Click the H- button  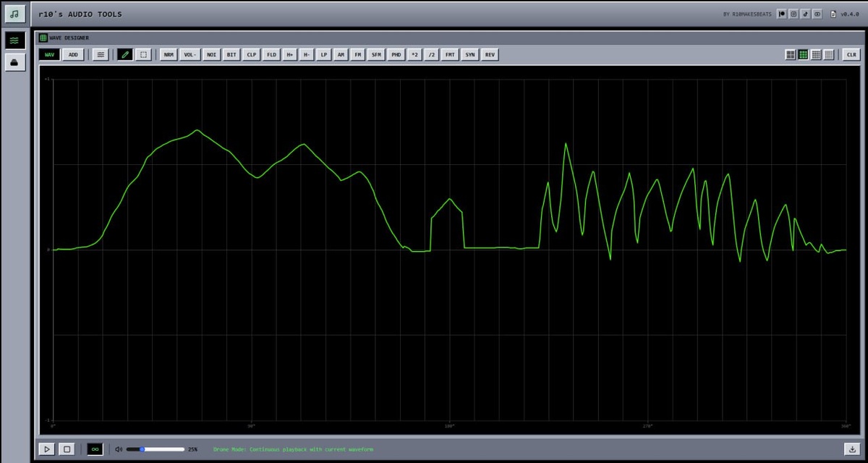(307, 54)
